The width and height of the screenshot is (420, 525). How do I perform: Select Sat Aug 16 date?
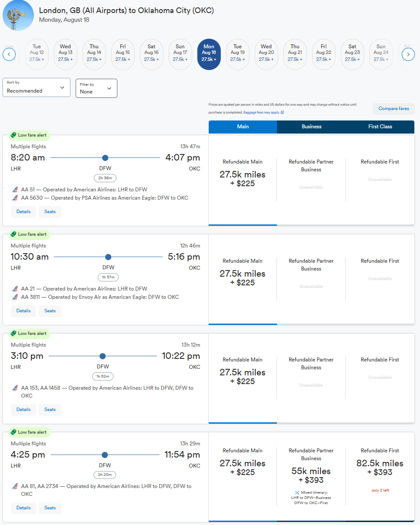point(151,54)
